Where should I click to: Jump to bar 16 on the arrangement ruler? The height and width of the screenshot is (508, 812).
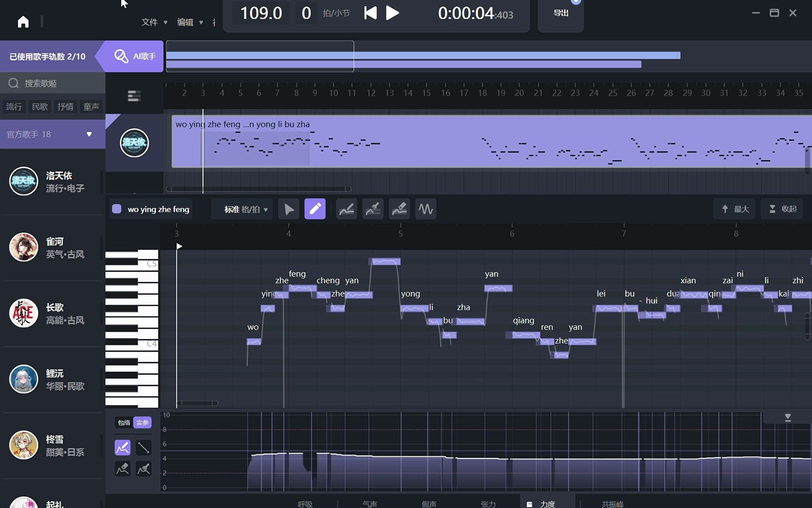(445, 93)
